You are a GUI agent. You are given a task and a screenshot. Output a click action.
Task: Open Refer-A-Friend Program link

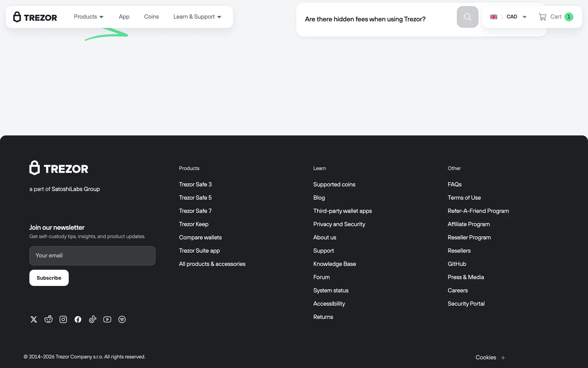click(x=478, y=211)
